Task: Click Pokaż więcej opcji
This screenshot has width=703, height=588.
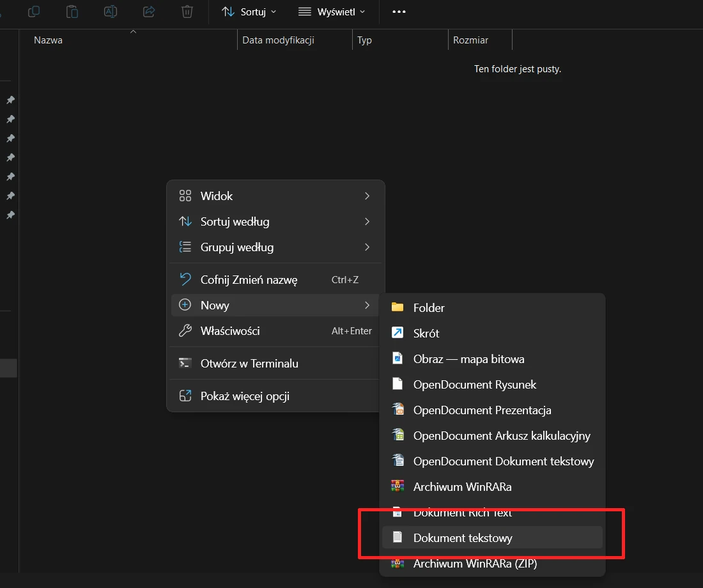Action: [275, 396]
